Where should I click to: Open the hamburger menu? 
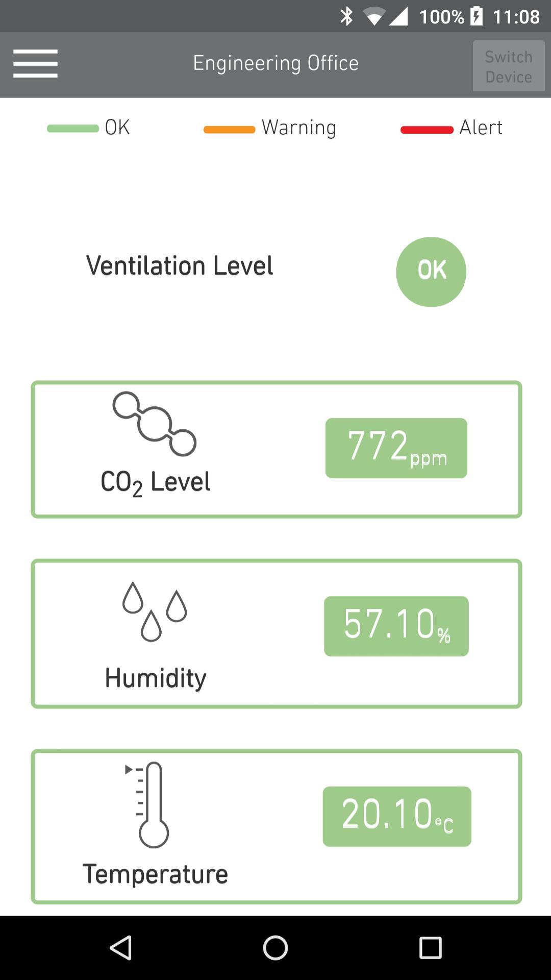click(x=35, y=64)
